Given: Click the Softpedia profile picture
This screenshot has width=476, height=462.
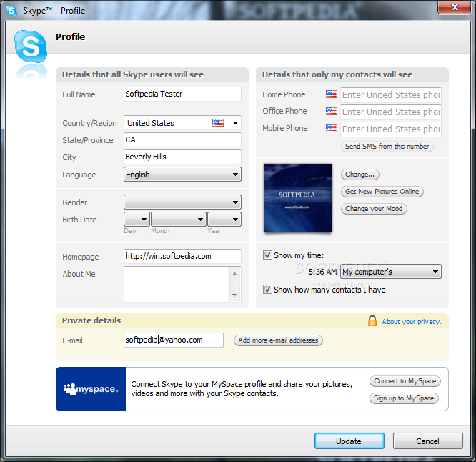Looking at the screenshot, I should coord(298,198).
